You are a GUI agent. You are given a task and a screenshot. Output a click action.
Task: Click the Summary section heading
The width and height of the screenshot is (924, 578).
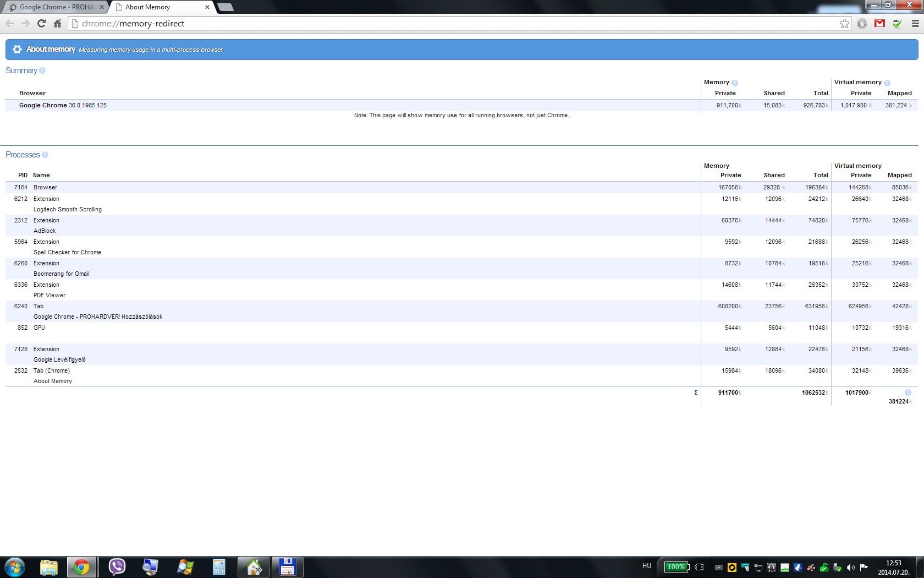point(21,70)
